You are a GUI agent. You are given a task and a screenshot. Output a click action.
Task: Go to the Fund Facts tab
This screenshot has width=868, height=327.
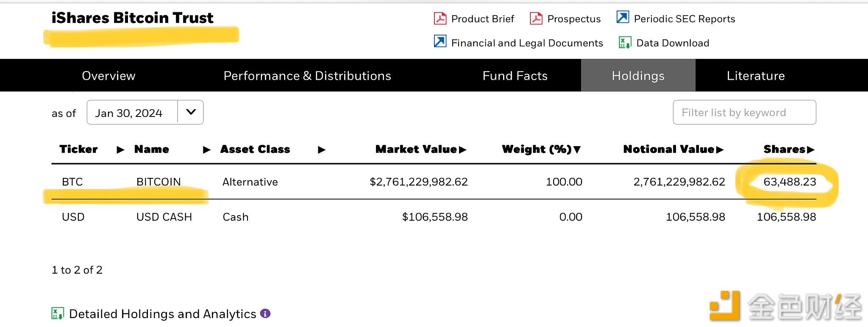tap(515, 76)
